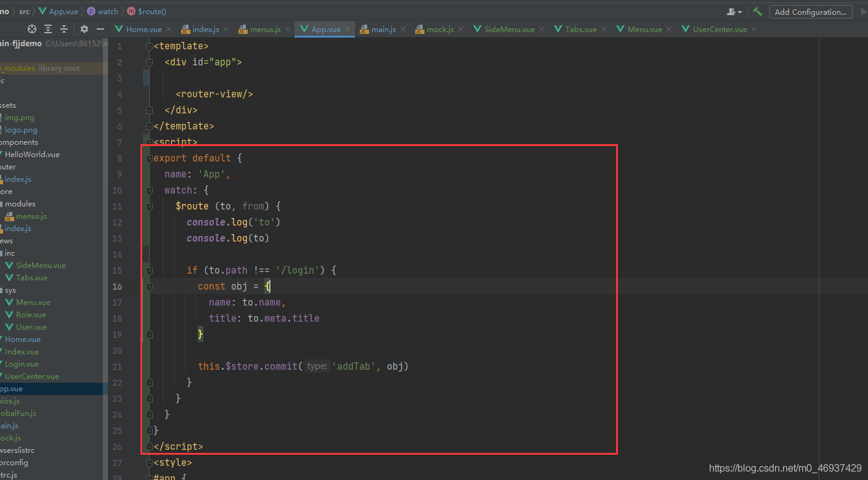Close the App.vue tab
This screenshot has width=868, height=480.
click(348, 29)
